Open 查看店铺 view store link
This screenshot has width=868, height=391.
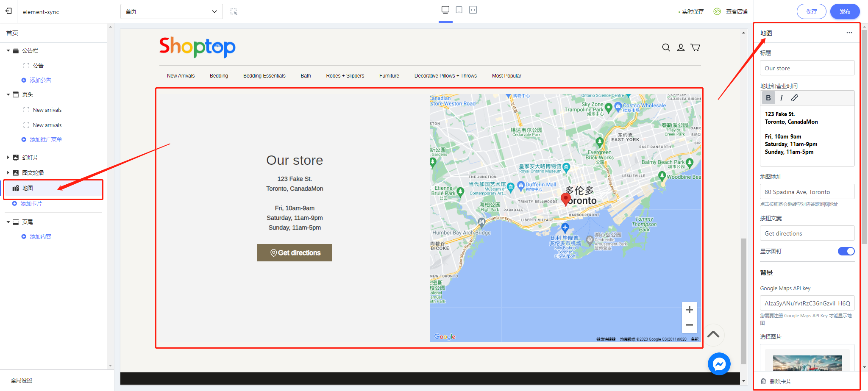pos(737,11)
